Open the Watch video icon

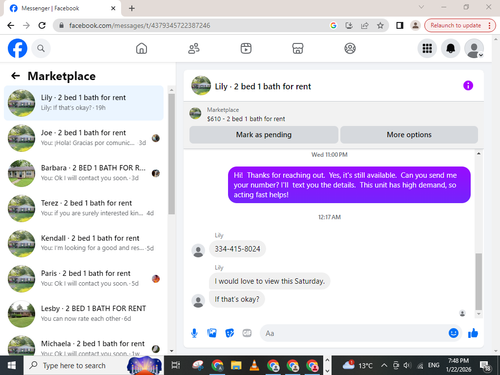pyautogui.click(x=246, y=49)
